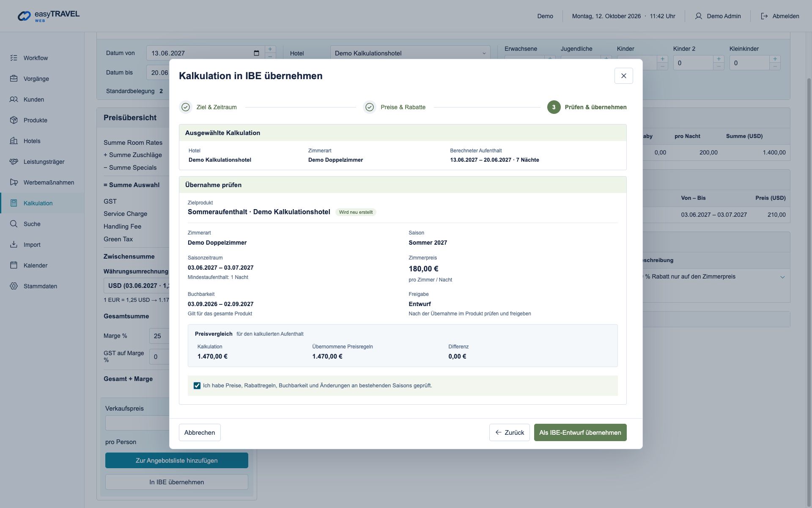Increase the Kinder 2 count
This screenshot has width=812, height=508.
point(719,59)
